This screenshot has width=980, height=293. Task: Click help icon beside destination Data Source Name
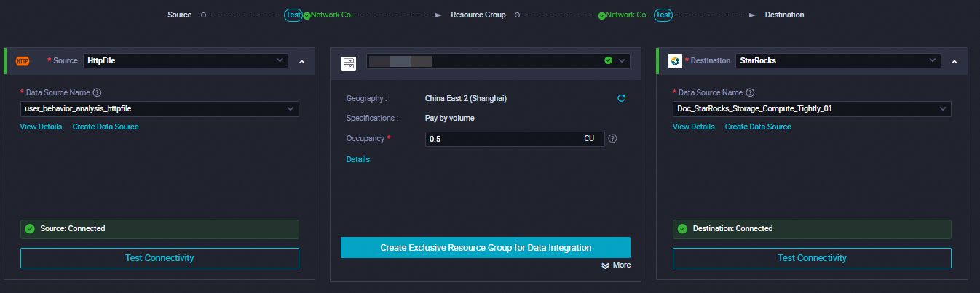(750, 93)
